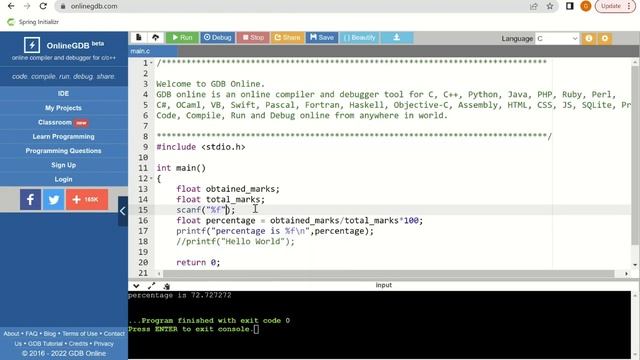Run the program
Screen dimensions: 640x360
(x=182, y=38)
